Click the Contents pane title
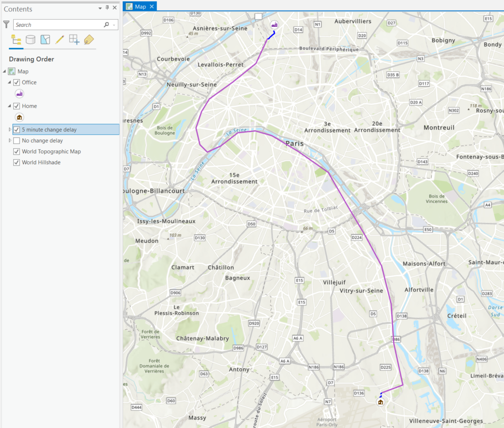504x428 pixels. (x=18, y=9)
